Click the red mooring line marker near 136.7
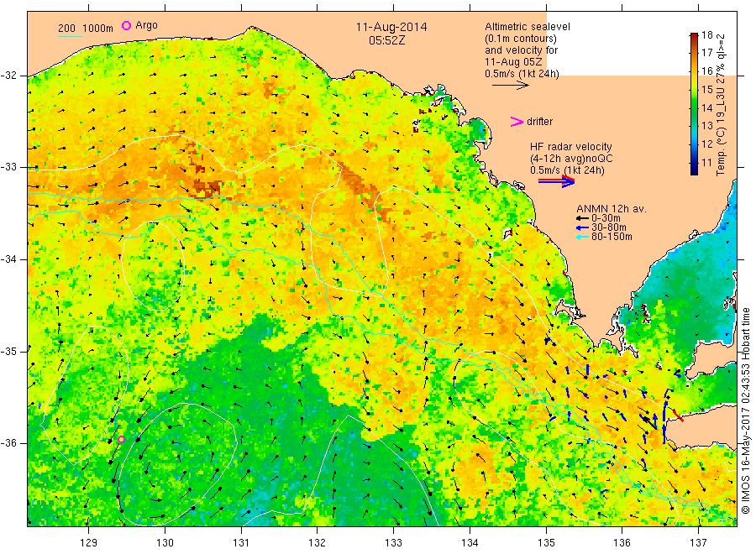The height and width of the screenshot is (554, 756). pyautogui.click(x=678, y=415)
